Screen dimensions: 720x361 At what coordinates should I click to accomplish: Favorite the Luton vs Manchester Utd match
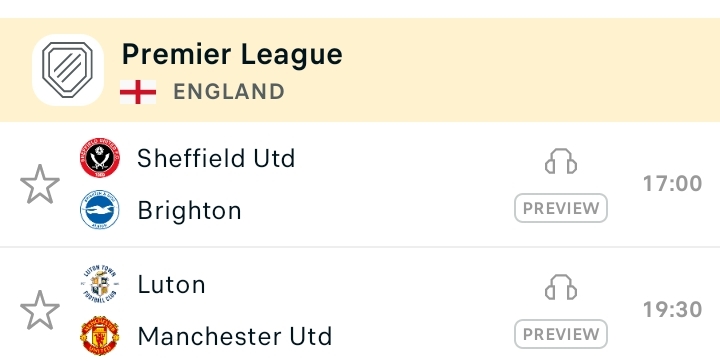[40, 310]
